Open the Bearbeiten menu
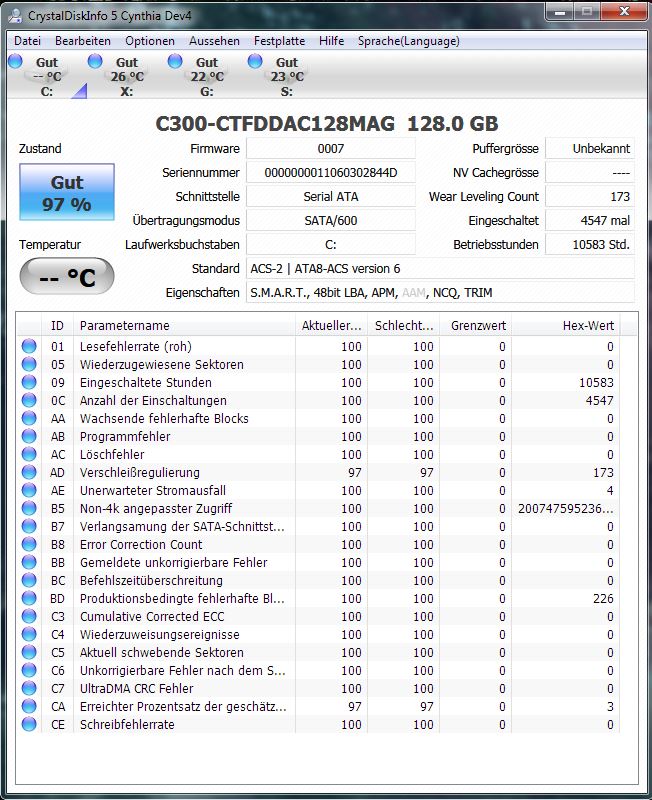Screen dimensions: 652x800 (83, 41)
